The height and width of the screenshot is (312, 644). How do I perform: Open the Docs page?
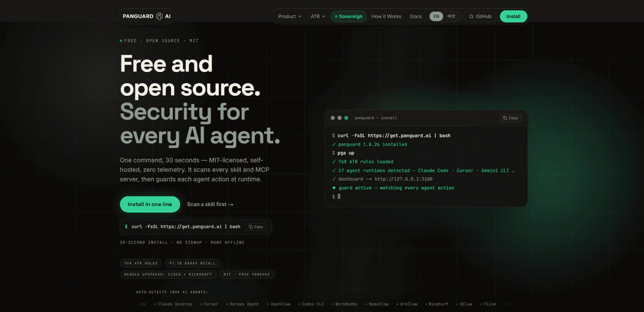pos(416,17)
